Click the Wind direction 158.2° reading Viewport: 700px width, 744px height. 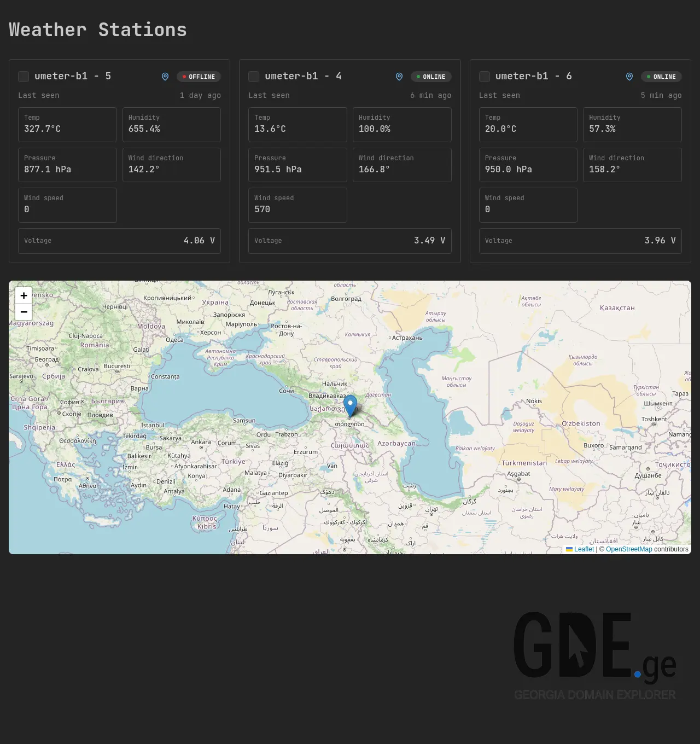632,165
